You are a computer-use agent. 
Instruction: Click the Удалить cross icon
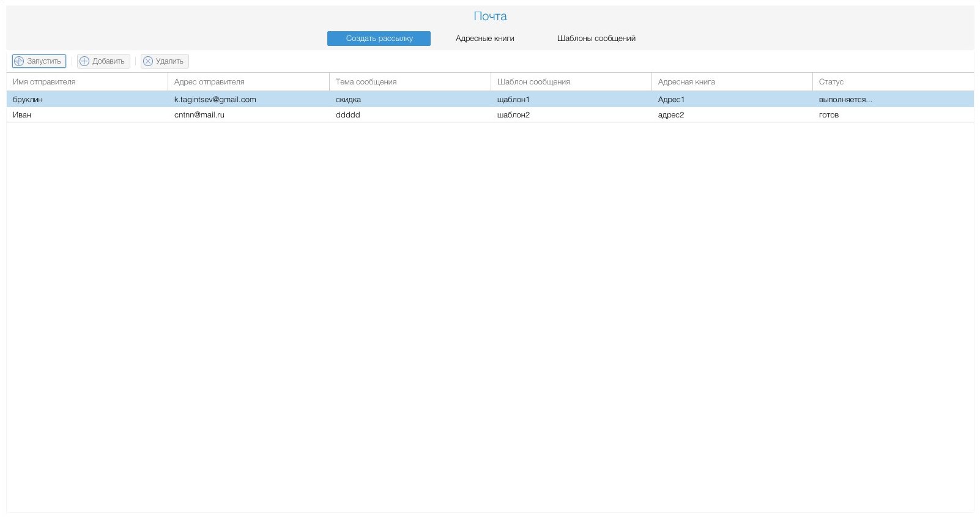[148, 61]
